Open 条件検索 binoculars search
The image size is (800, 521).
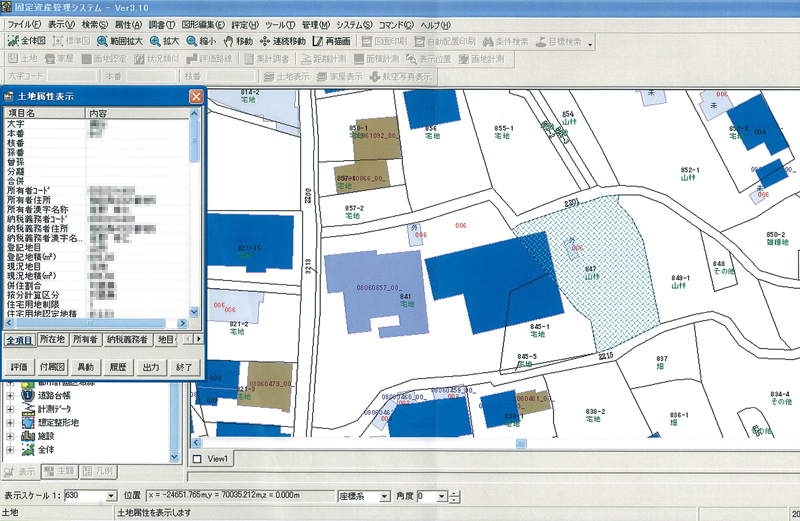[x=506, y=42]
